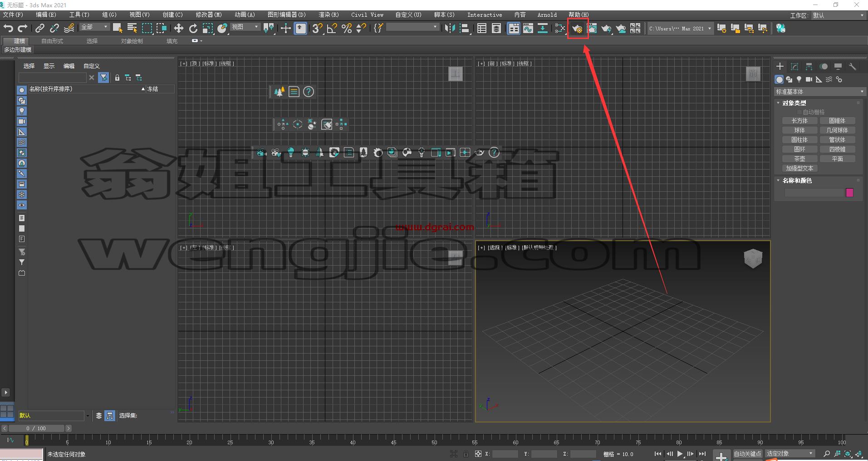Toggle lock icon in scene explorer toolbar
This screenshot has height=461, width=868.
[x=117, y=78]
